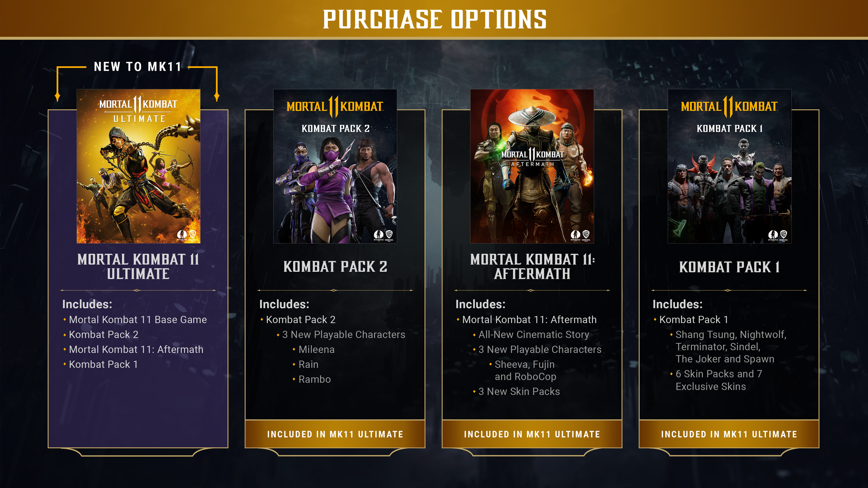Select the Kombat Pack 2 heading text
The height and width of the screenshot is (488, 868).
point(335,267)
